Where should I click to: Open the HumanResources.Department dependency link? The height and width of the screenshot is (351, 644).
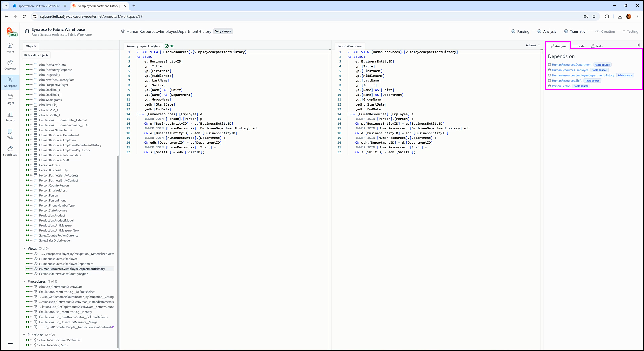tap(571, 65)
